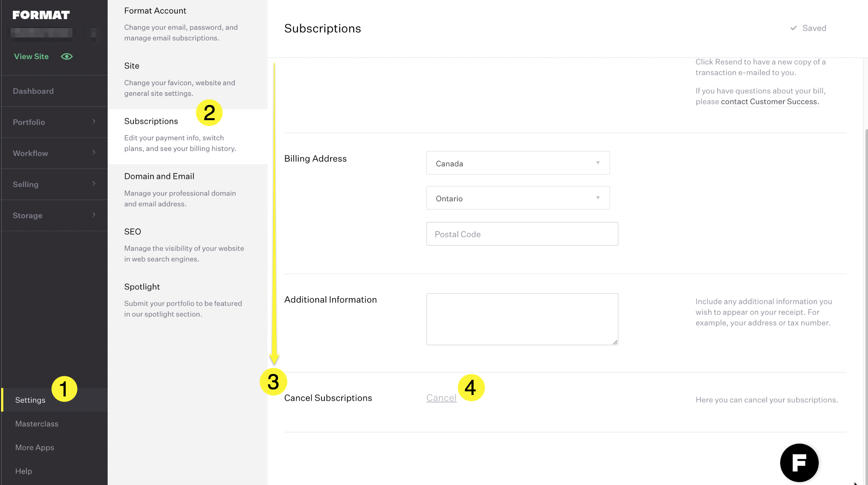
Task: Select the Subscriptions settings section
Action: [x=187, y=136]
